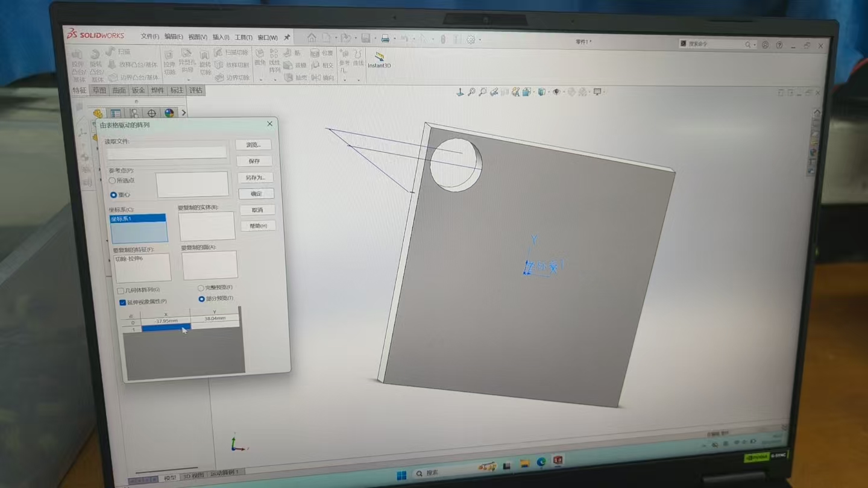The width and height of the screenshot is (868, 488).
Task: Open the 视图(V) menu
Action: 198,37
